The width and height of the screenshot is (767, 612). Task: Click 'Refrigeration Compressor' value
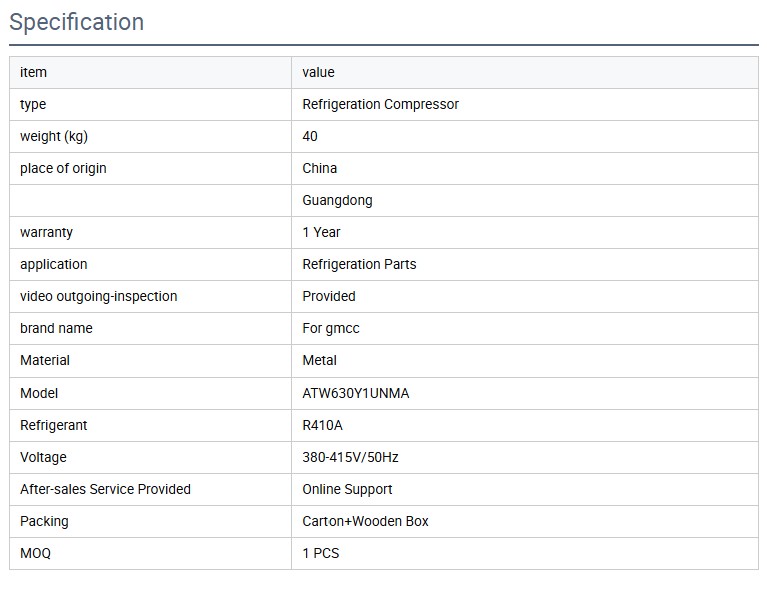pyautogui.click(x=381, y=104)
